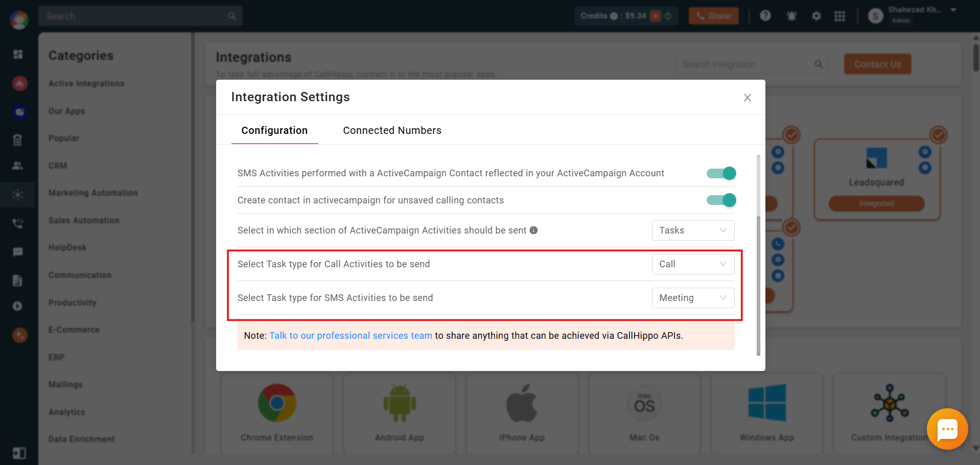The height and width of the screenshot is (465, 980).
Task: Open settings gear in top bar
Action: (816, 16)
